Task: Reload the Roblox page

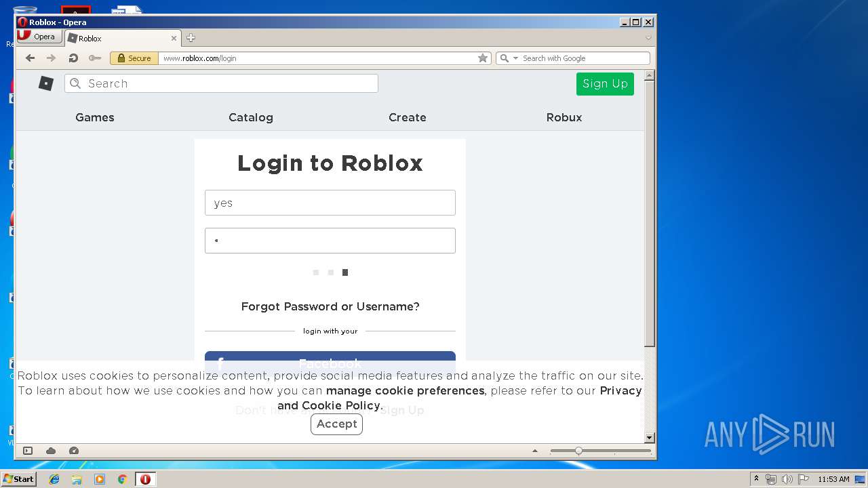Action: point(73,58)
